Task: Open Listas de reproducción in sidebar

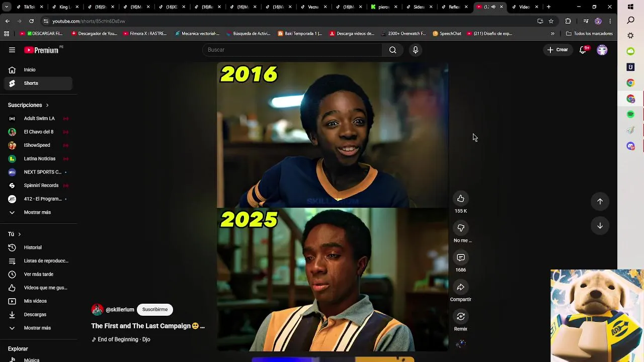Action: [38, 261]
